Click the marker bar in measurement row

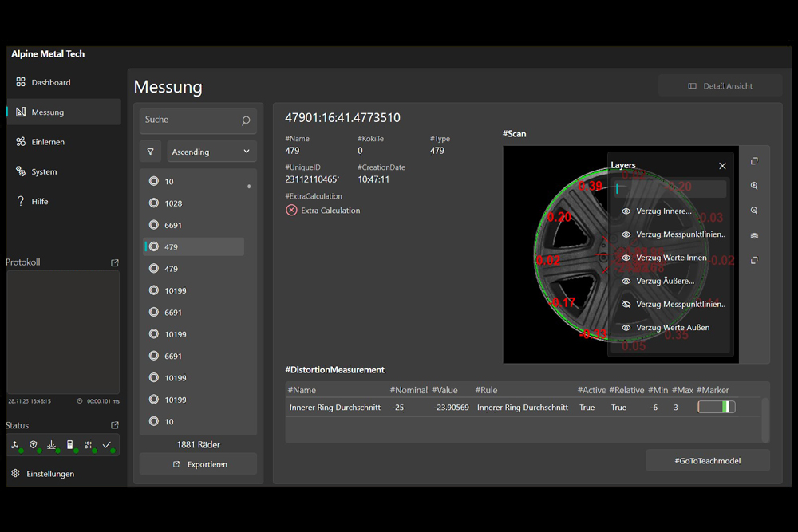point(716,408)
